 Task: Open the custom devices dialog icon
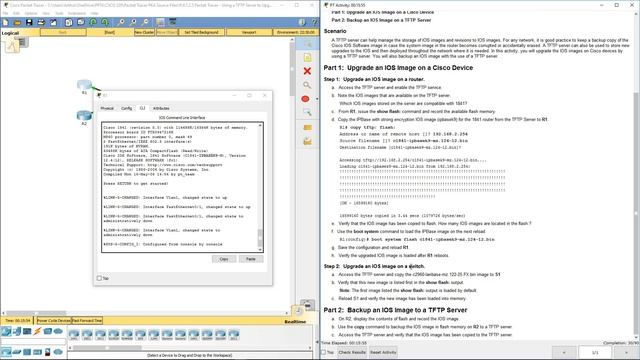tap(173, 22)
